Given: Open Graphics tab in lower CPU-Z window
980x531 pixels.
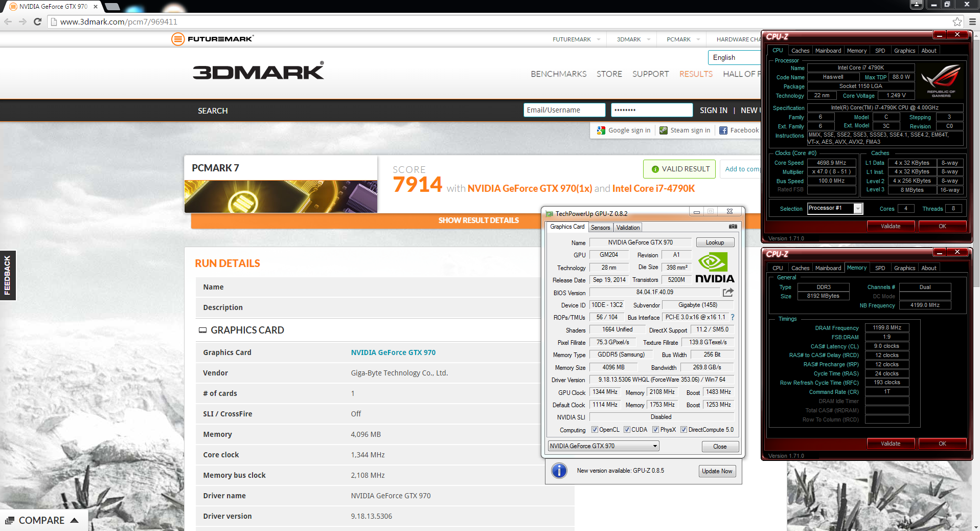Looking at the screenshot, I should (904, 268).
